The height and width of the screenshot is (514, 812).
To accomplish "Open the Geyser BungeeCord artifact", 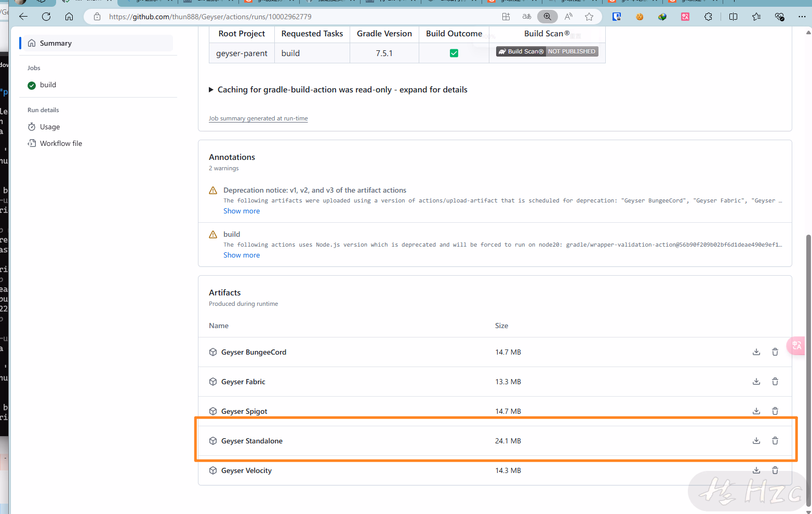I will [x=254, y=352].
